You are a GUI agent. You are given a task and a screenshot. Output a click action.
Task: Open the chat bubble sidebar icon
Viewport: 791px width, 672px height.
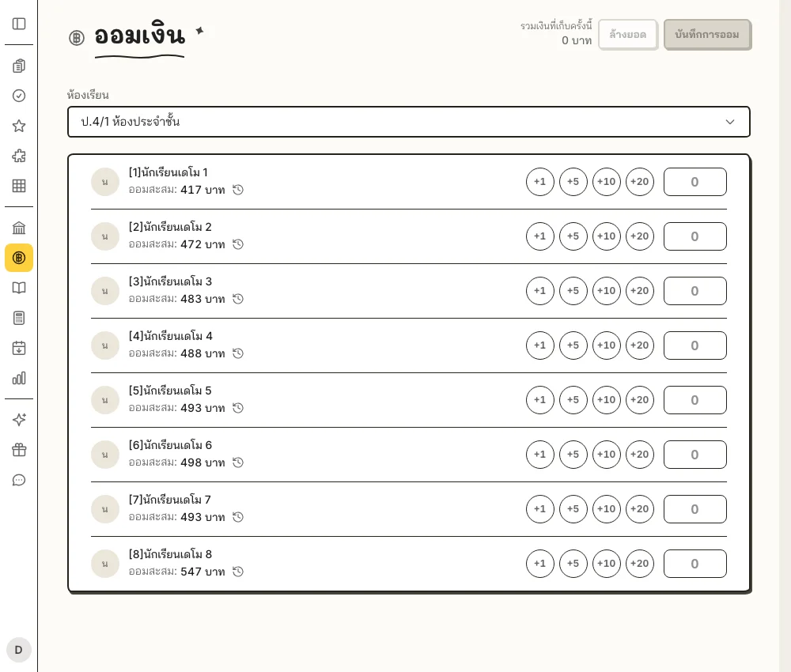[19, 480]
